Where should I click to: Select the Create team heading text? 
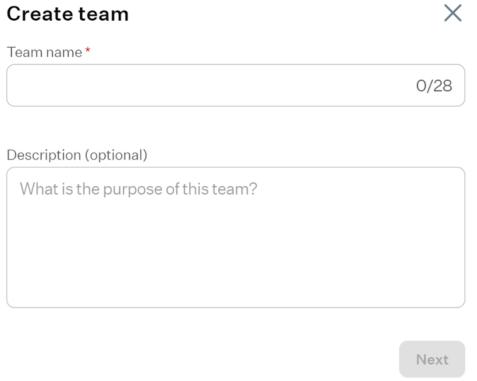[x=68, y=14]
